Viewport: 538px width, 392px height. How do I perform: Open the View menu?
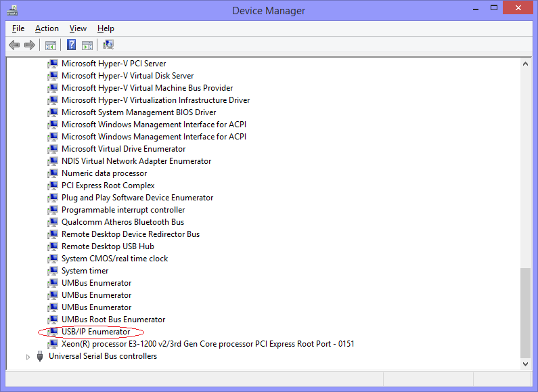coord(78,28)
